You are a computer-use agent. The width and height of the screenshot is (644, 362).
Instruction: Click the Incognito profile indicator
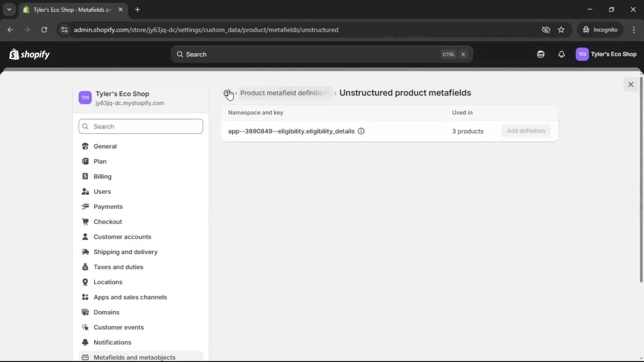(600, 29)
